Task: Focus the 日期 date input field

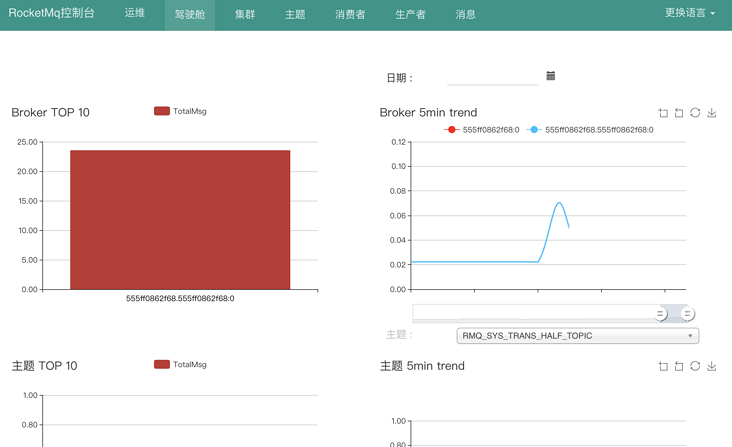Action: pyautogui.click(x=493, y=77)
